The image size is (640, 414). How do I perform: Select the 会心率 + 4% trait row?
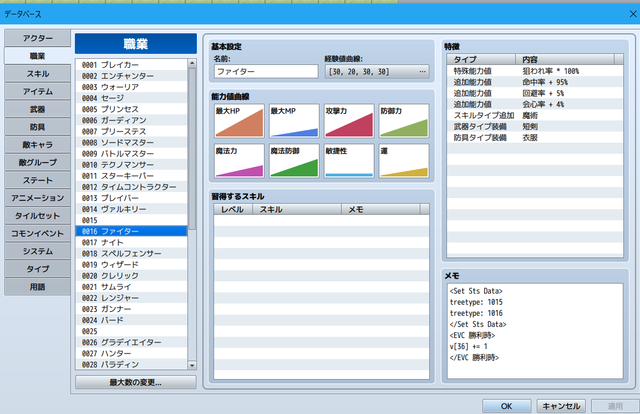(535, 105)
